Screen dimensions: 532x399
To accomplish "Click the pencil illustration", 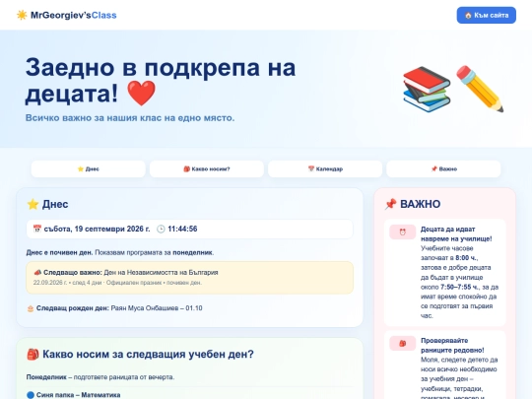I will [480, 89].
